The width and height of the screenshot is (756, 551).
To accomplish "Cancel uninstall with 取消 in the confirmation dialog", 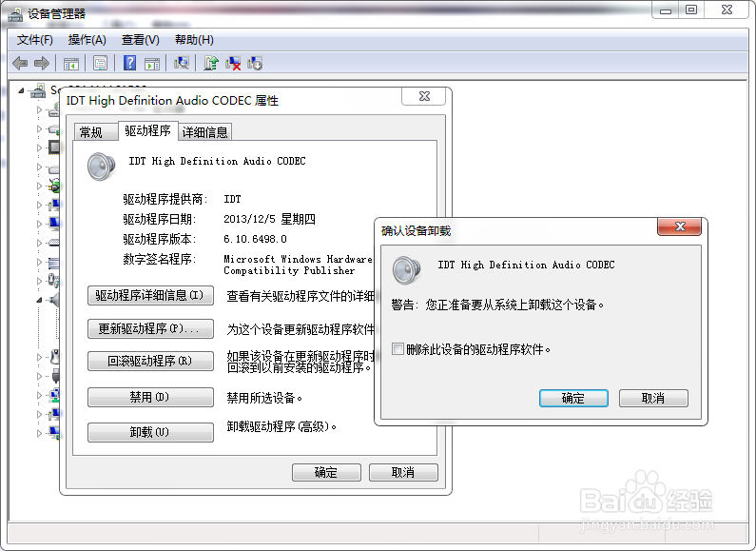I will pos(653,398).
